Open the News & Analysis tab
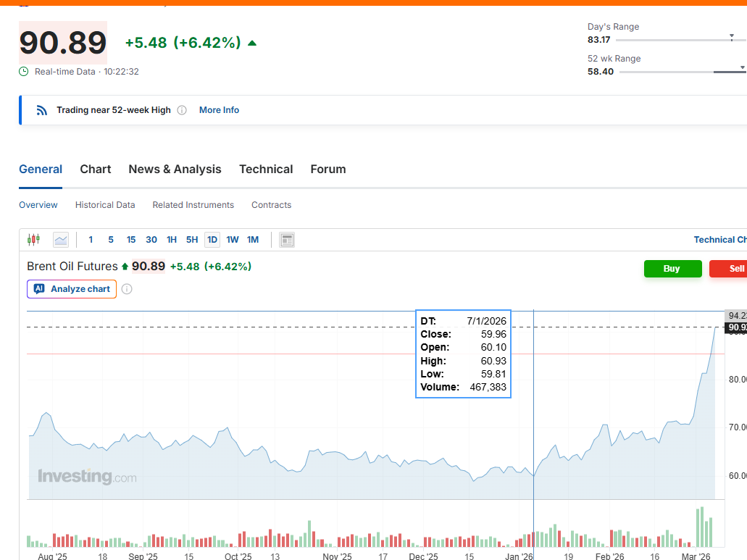 tap(175, 169)
